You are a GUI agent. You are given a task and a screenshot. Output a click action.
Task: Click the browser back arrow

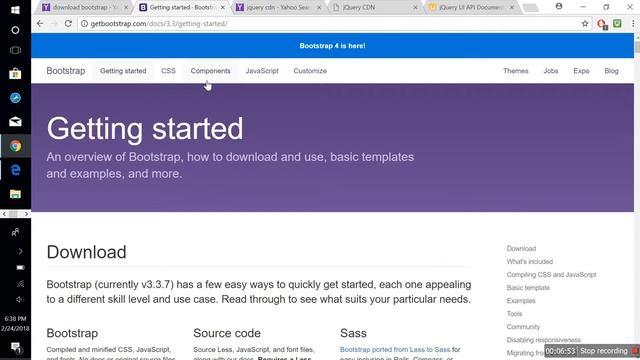click(x=40, y=24)
